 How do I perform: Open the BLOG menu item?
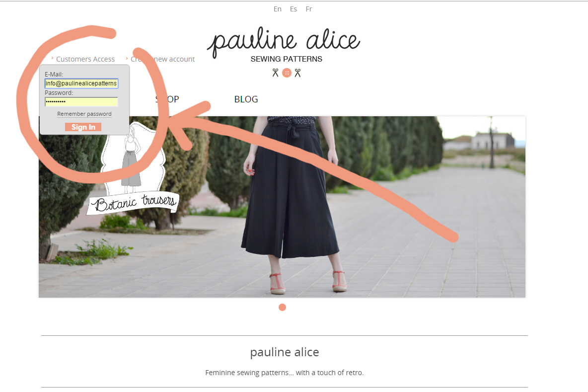click(x=246, y=99)
